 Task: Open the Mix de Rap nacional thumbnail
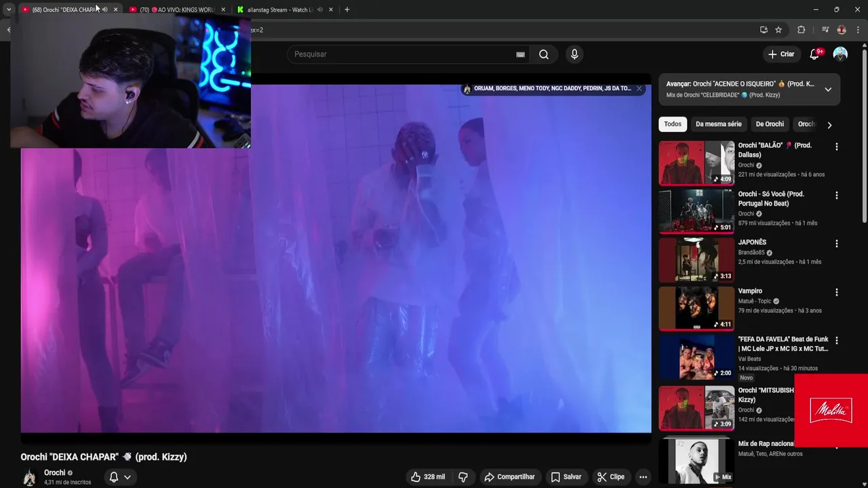696,461
